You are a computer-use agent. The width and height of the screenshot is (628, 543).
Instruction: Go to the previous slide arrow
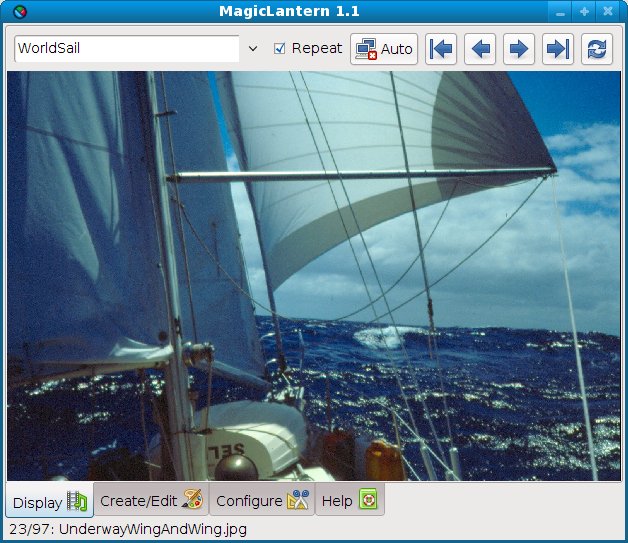[x=480, y=49]
